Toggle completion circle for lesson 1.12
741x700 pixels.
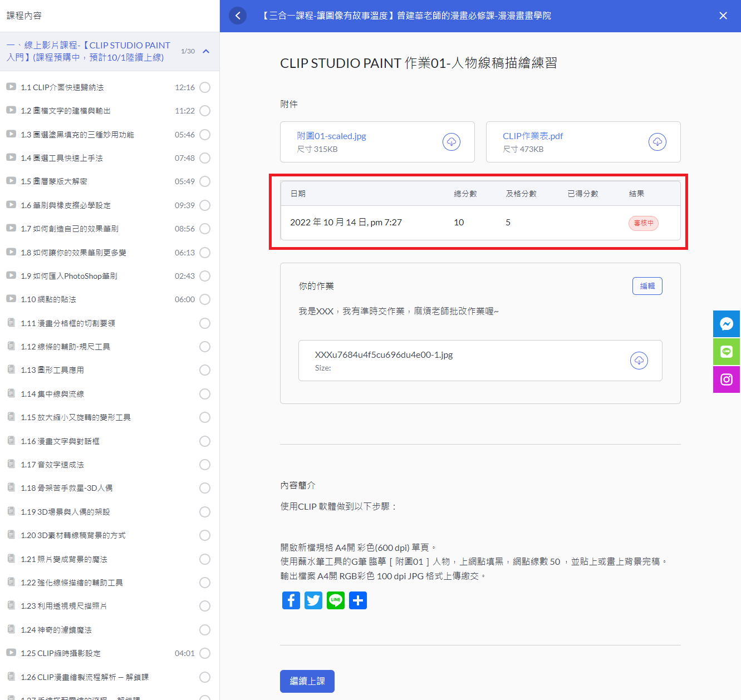point(205,347)
